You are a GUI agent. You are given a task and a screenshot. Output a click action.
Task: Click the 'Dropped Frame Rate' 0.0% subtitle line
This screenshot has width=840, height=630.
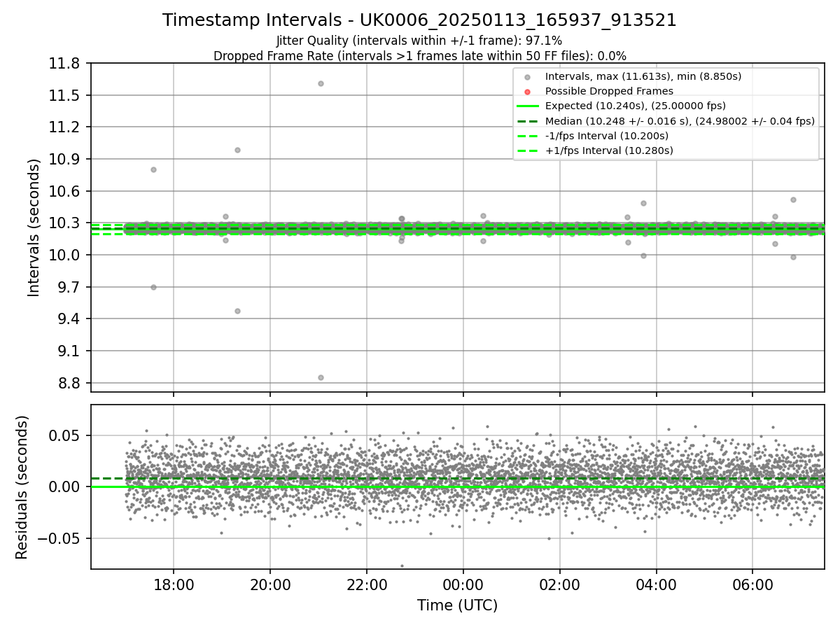click(419, 56)
